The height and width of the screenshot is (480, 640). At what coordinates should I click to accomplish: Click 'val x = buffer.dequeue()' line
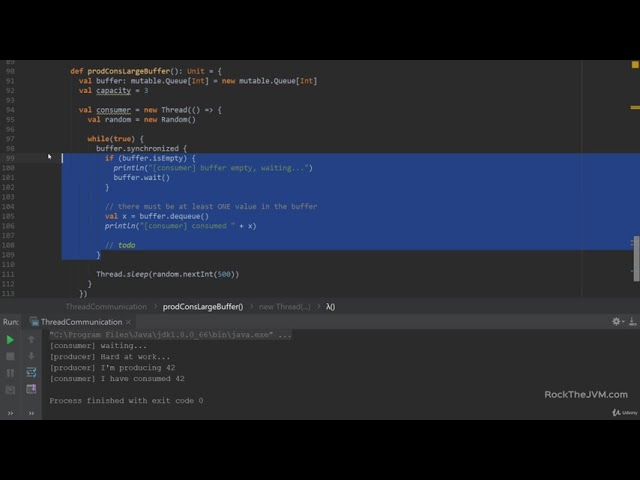157,216
